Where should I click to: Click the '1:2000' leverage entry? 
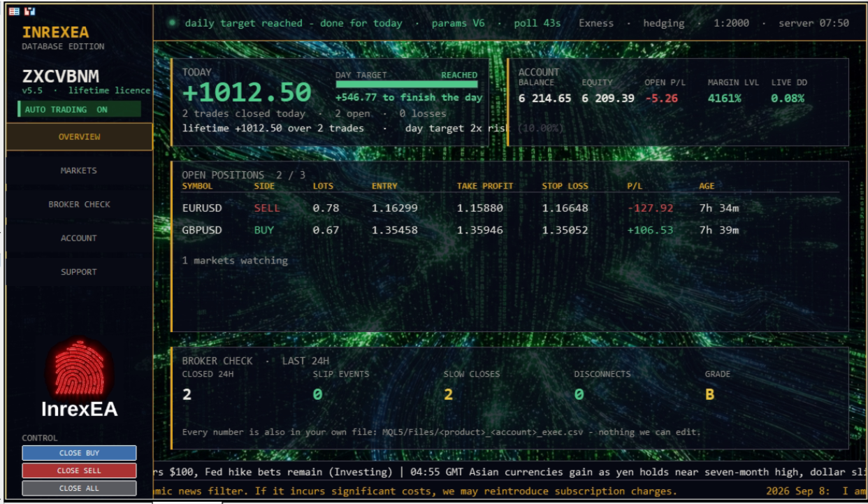click(x=731, y=23)
